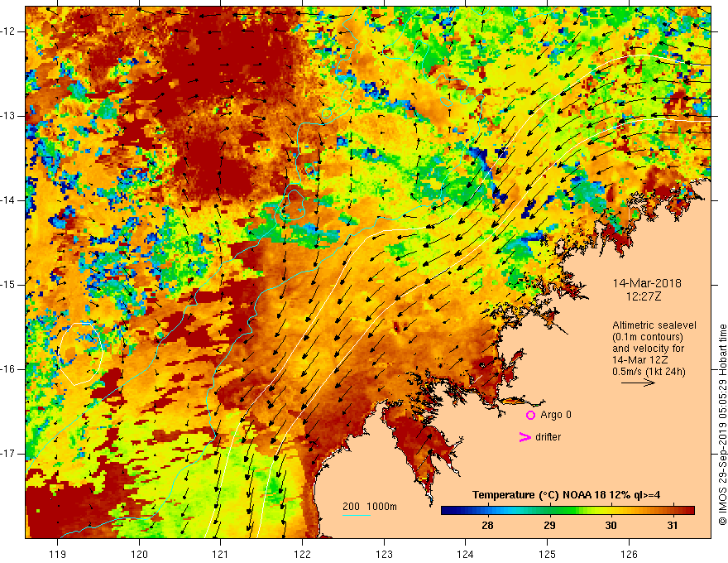The image size is (728, 563).
Task: Click the cyan 200m isobath legend line
Action: tap(357, 515)
